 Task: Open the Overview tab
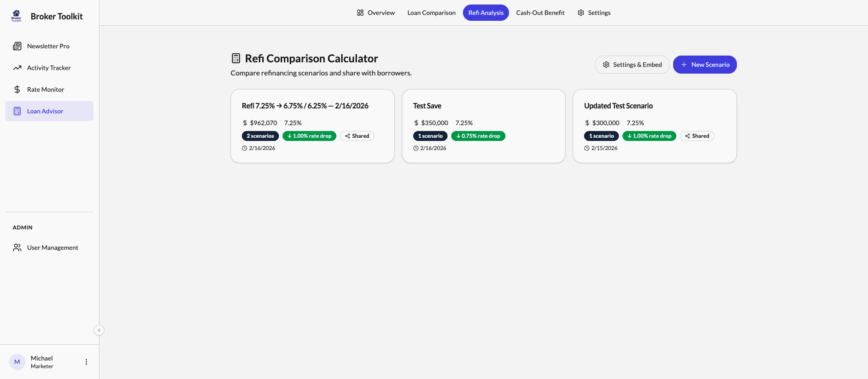click(x=376, y=13)
